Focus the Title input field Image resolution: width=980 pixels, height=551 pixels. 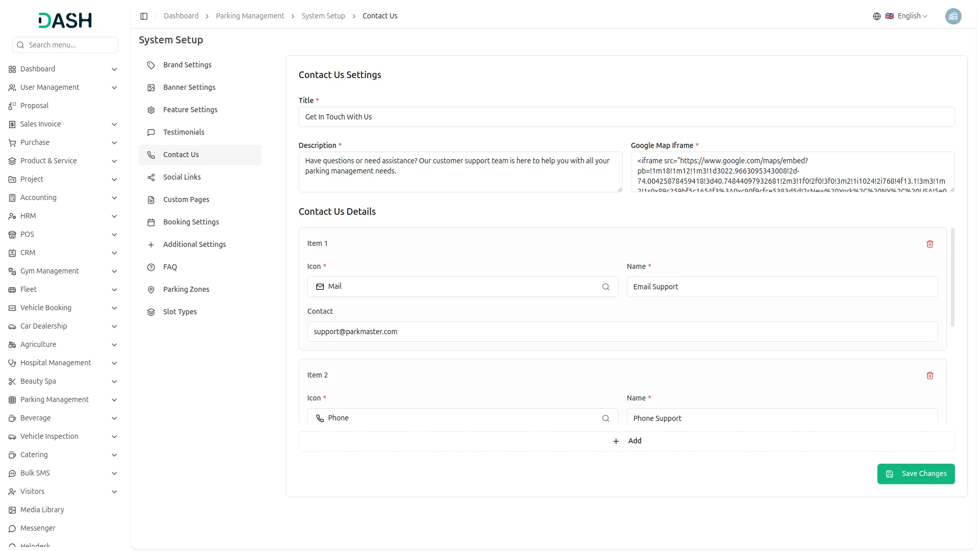626,117
